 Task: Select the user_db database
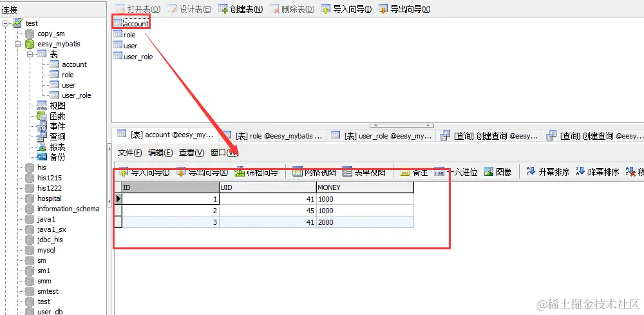coord(44,311)
